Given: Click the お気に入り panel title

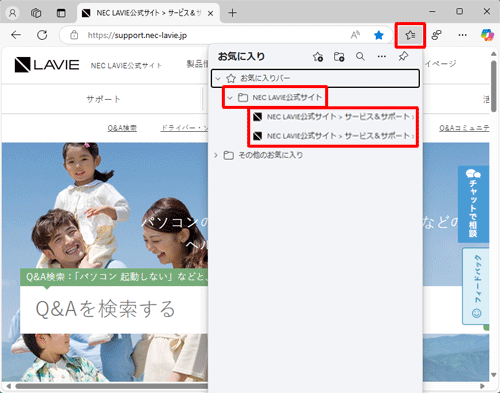Looking at the screenshot, I should pyautogui.click(x=241, y=57).
